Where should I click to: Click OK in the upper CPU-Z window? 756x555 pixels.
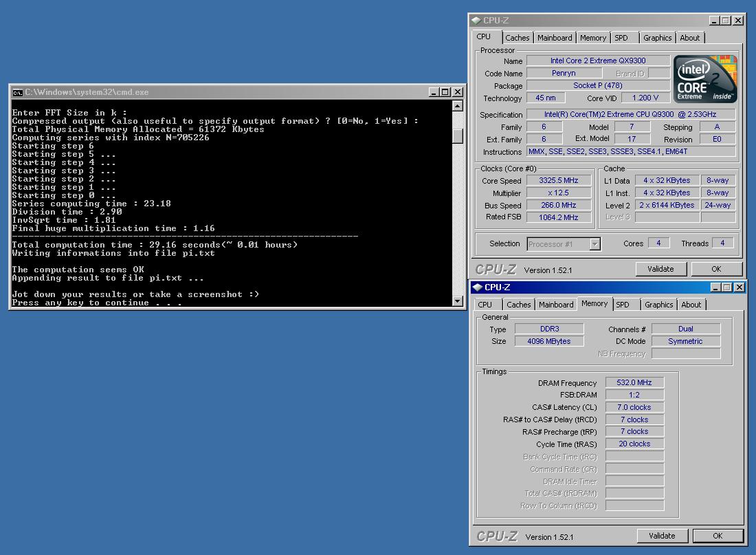click(x=716, y=269)
